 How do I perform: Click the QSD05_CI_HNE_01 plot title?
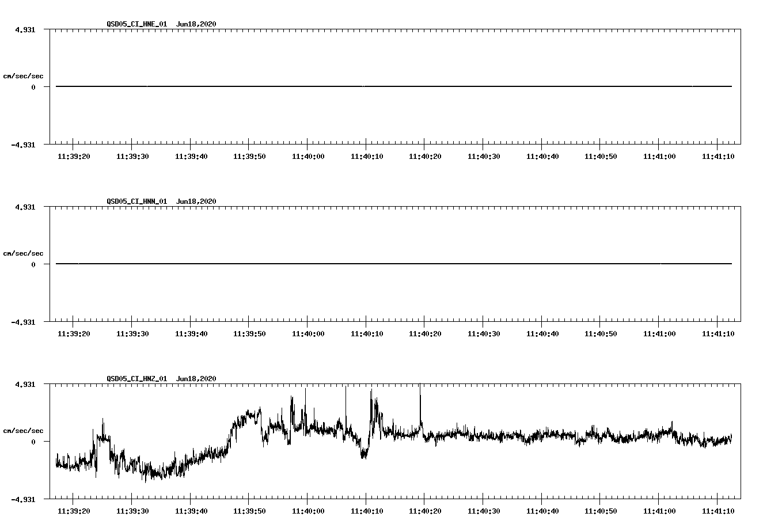[161, 24]
